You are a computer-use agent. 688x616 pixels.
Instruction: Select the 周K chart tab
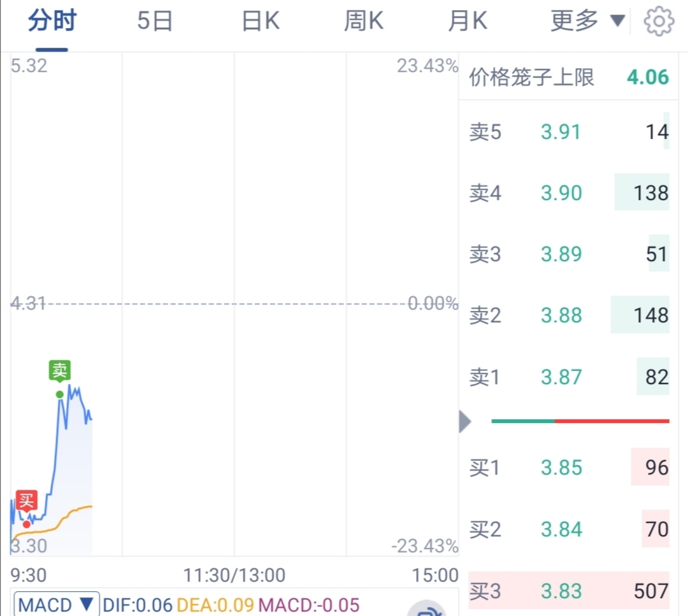tap(364, 20)
